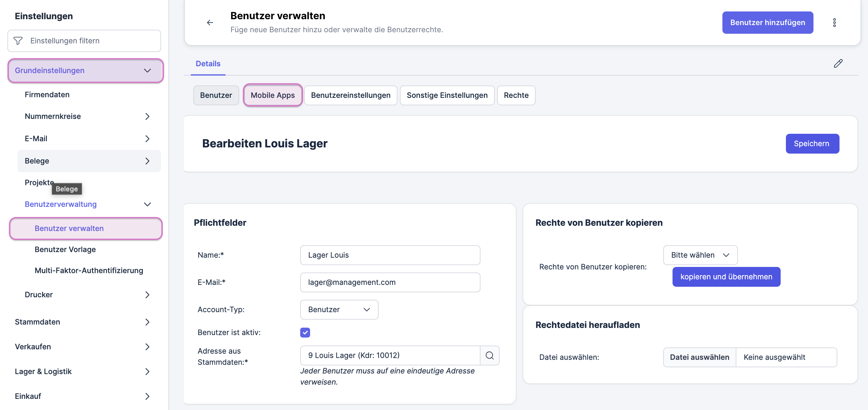
Task: Collapse the Grundeinstellungen section
Action: tap(147, 70)
